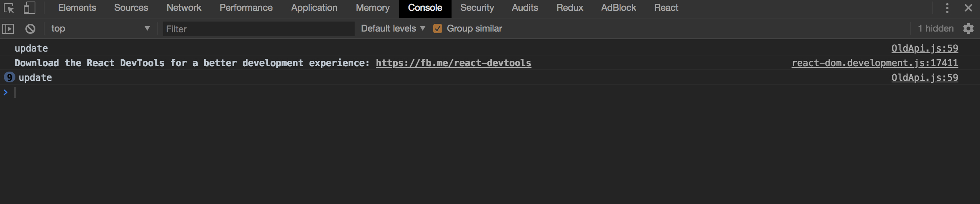Viewport: 980px width, 204px height.
Task: Open react-dom.development.js:17411 source link
Action: [x=875, y=63]
